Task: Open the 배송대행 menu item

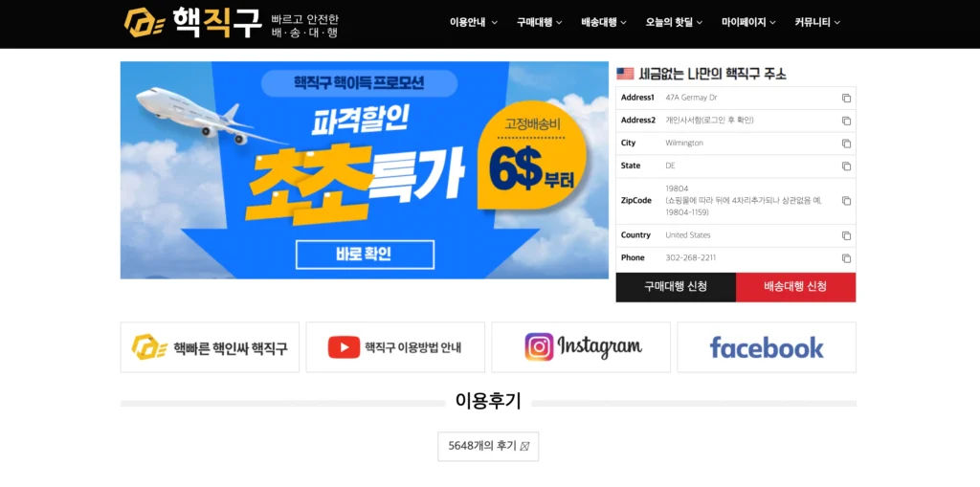Action: (599, 23)
